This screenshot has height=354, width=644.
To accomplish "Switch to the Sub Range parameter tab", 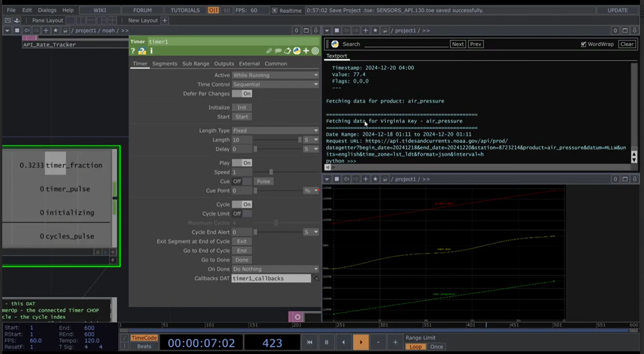I will [196, 63].
